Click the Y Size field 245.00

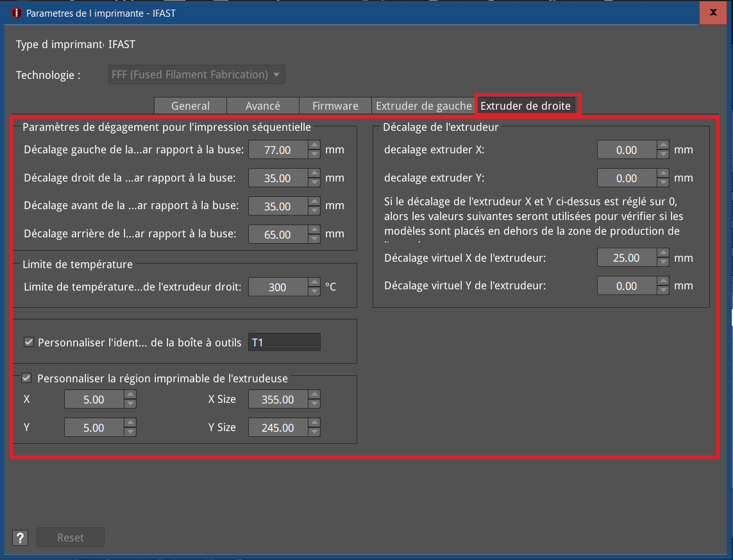click(278, 427)
